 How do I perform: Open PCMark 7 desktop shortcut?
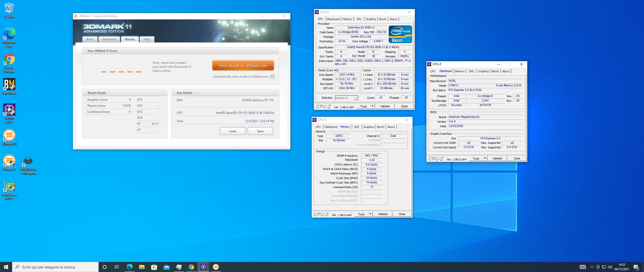click(9, 163)
